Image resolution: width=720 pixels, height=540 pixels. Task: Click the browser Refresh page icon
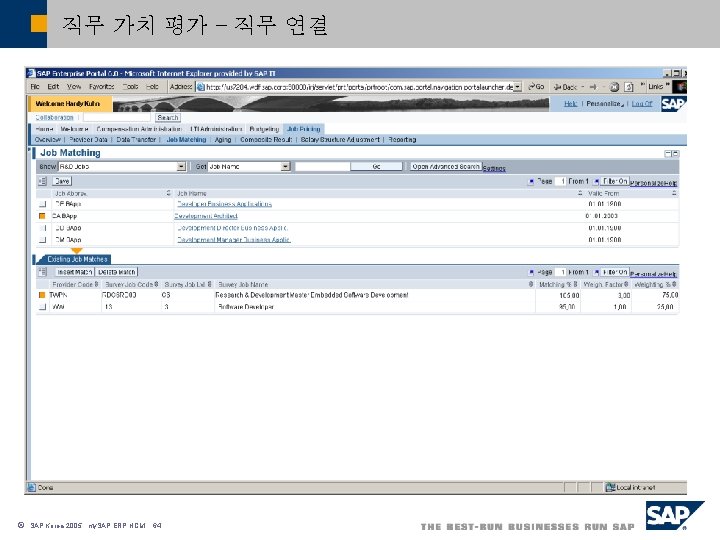pyautogui.click(x=629, y=87)
